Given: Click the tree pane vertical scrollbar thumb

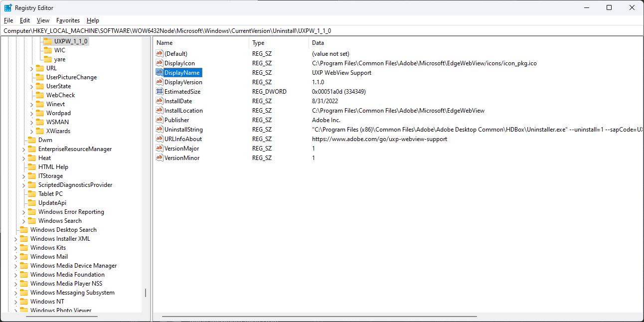Looking at the screenshot, I should (146, 293).
